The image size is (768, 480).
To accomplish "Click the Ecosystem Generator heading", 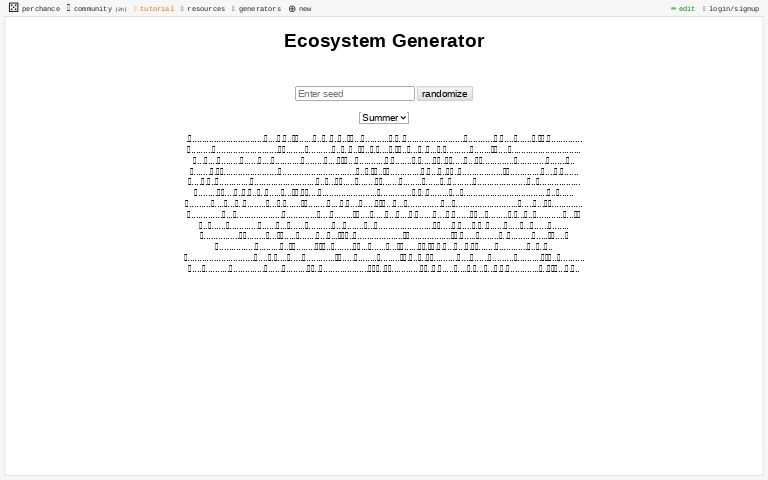I will tap(384, 41).
